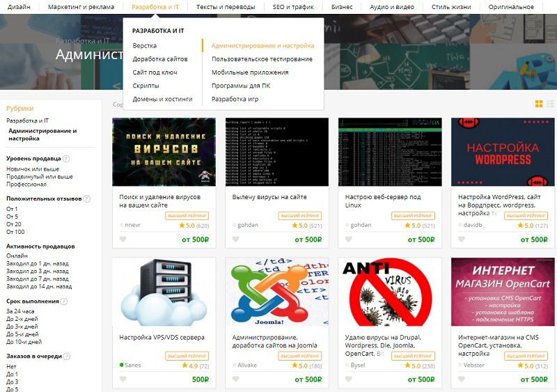Select 'Пользовательское тестирование' submenu item

tap(262, 59)
